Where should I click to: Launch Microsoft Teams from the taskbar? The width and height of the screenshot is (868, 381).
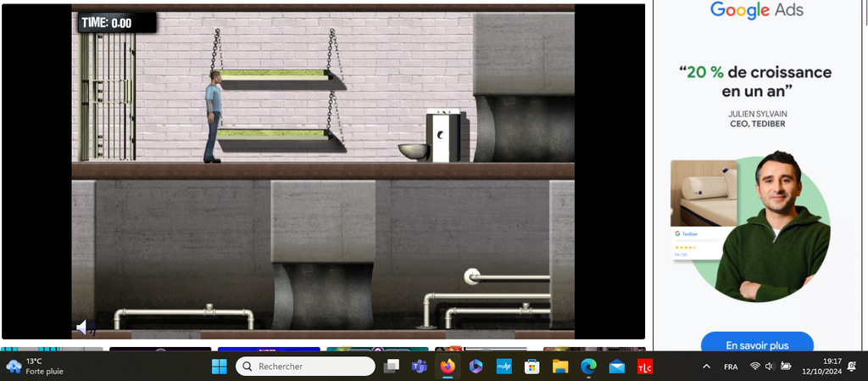(x=419, y=367)
